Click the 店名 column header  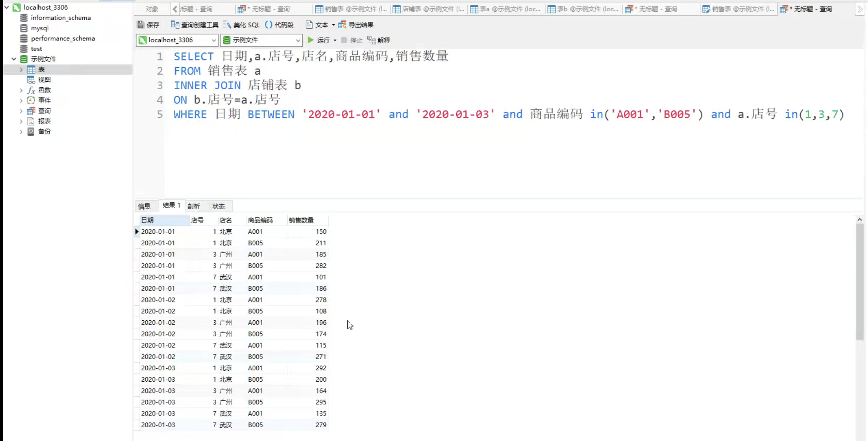pyautogui.click(x=232, y=220)
